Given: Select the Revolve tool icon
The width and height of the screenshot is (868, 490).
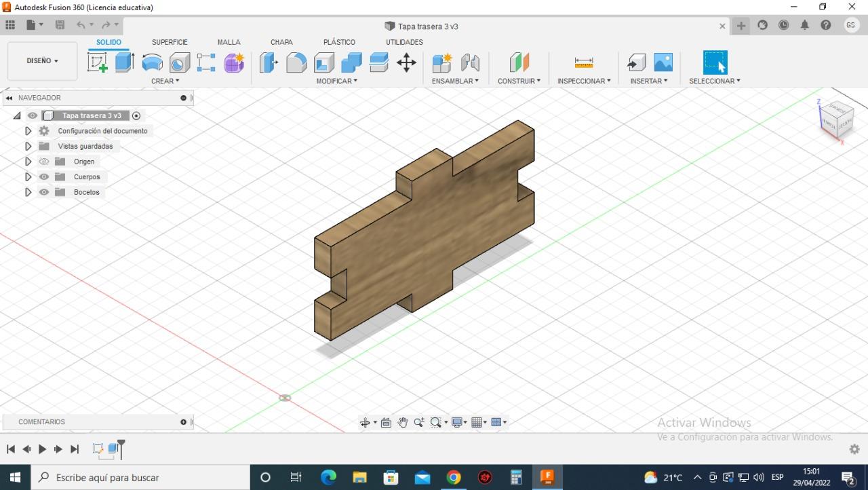Looking at the screenshot, I should point(152,62).
